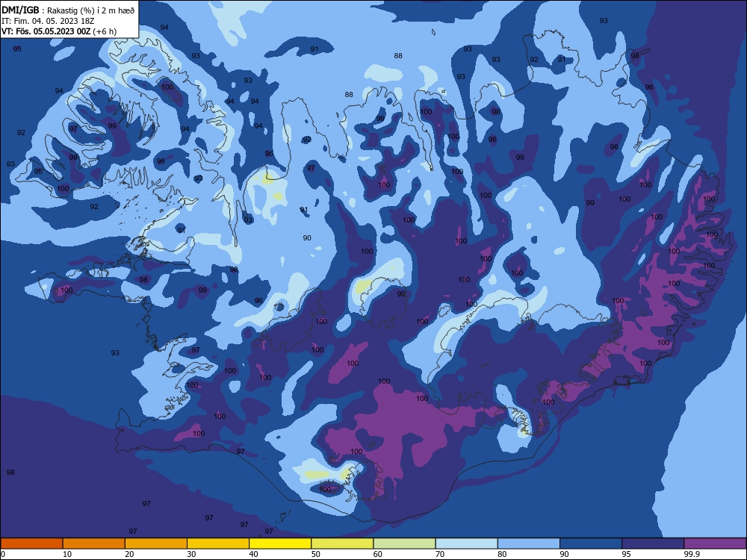
Task: Click the light green 60-70 legend swatch
Action: [x=404, y=544]
